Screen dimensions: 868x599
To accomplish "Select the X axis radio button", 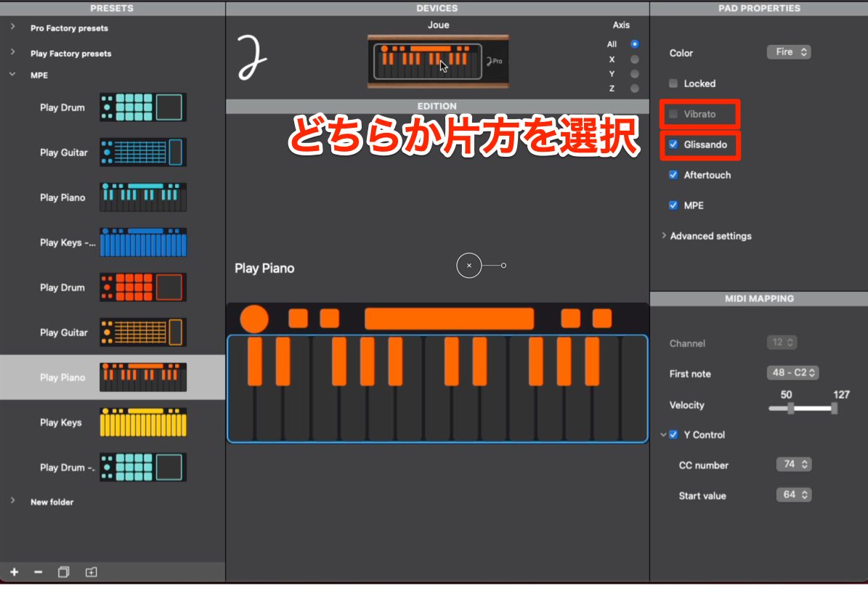I will pos(634,60).
